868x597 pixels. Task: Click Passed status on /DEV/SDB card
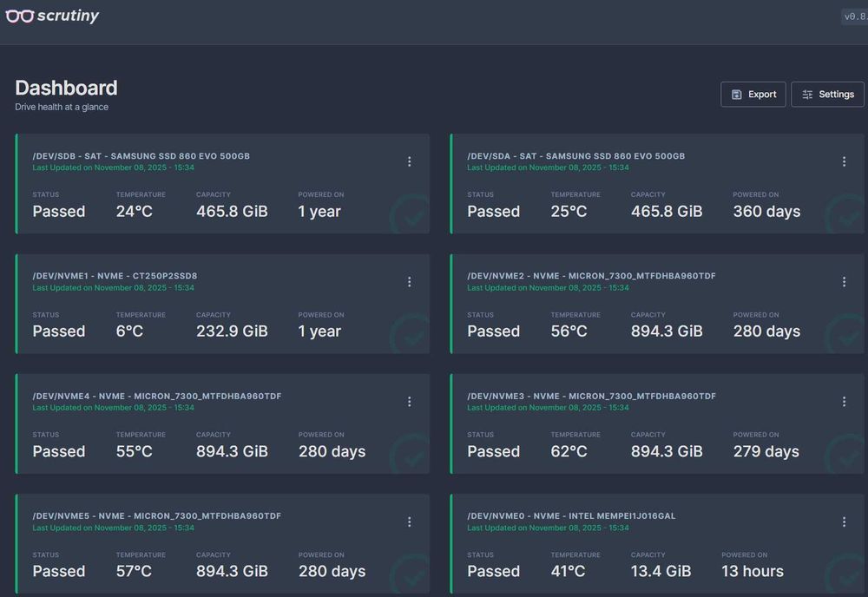(59, 212)
